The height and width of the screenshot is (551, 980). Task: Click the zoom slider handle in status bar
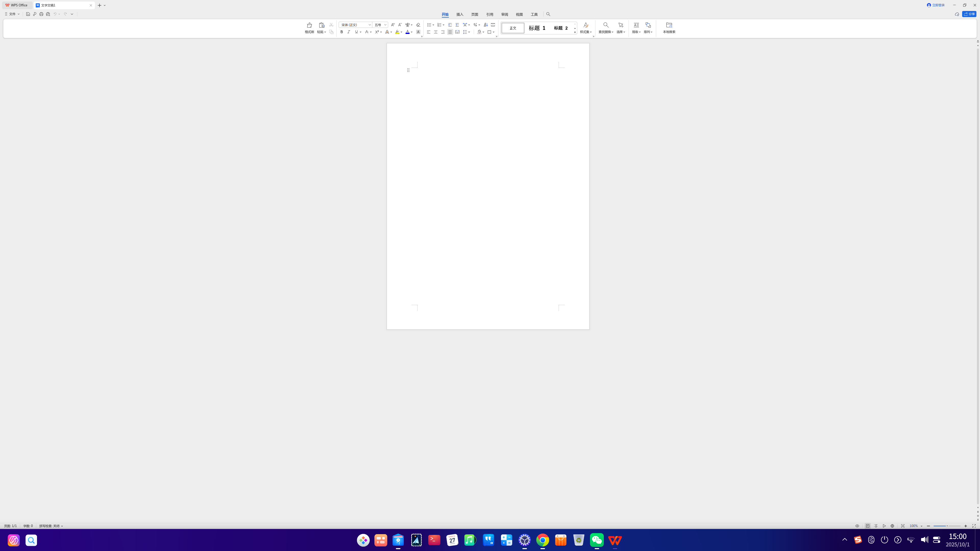947,526
